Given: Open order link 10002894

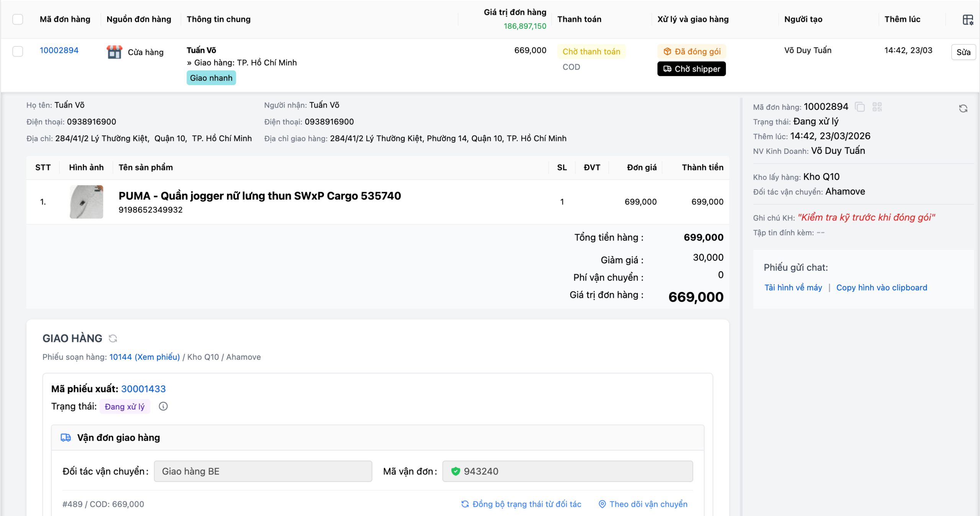Looking at the screenshot, I should (x=59, y=50).
